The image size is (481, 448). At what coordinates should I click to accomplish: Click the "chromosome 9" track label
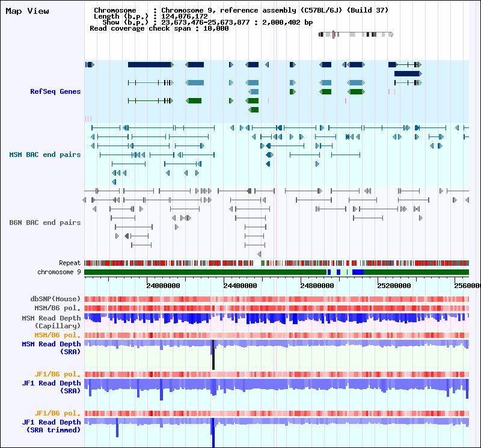click(59, 272)
